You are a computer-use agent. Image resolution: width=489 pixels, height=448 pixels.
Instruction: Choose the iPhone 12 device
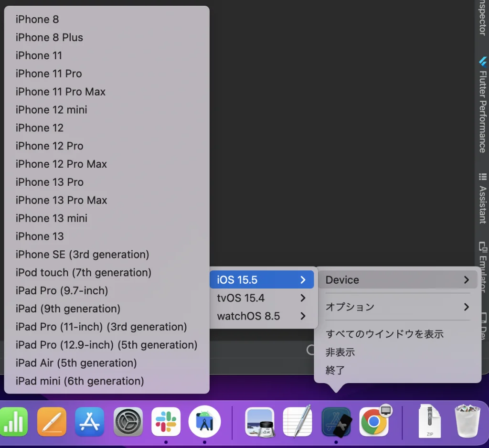(106, 128)
